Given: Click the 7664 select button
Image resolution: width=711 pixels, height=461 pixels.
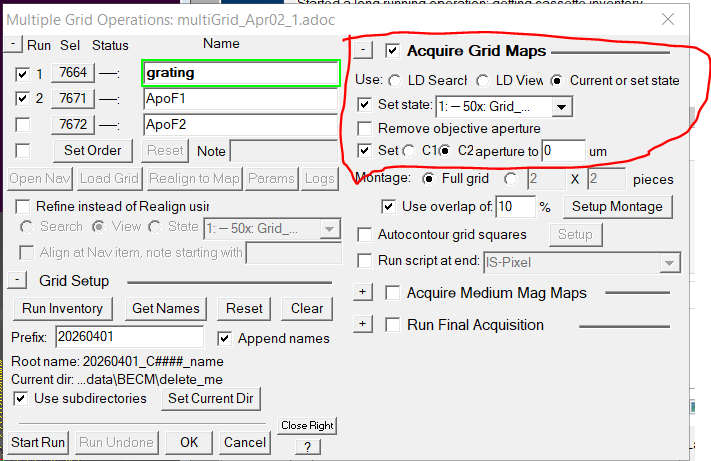Looking at the screenshot, I should (x=73, y=73).
